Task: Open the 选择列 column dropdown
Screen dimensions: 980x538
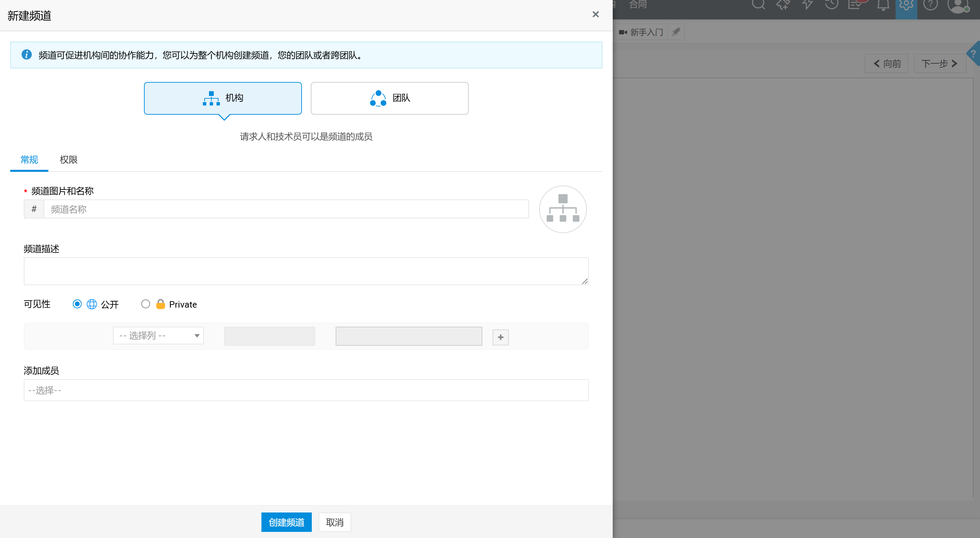Action: point(158,336)
